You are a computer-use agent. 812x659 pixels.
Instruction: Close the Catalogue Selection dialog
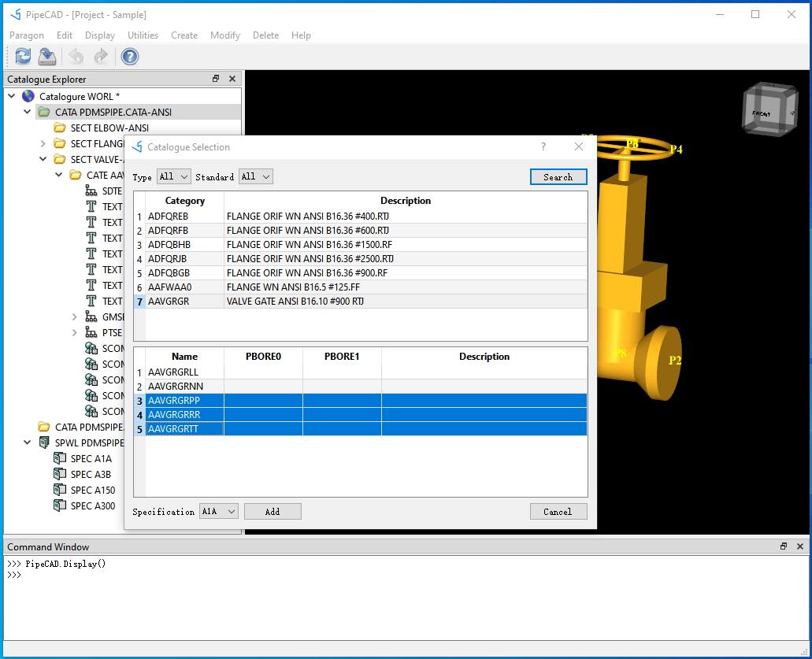[579, 146]
